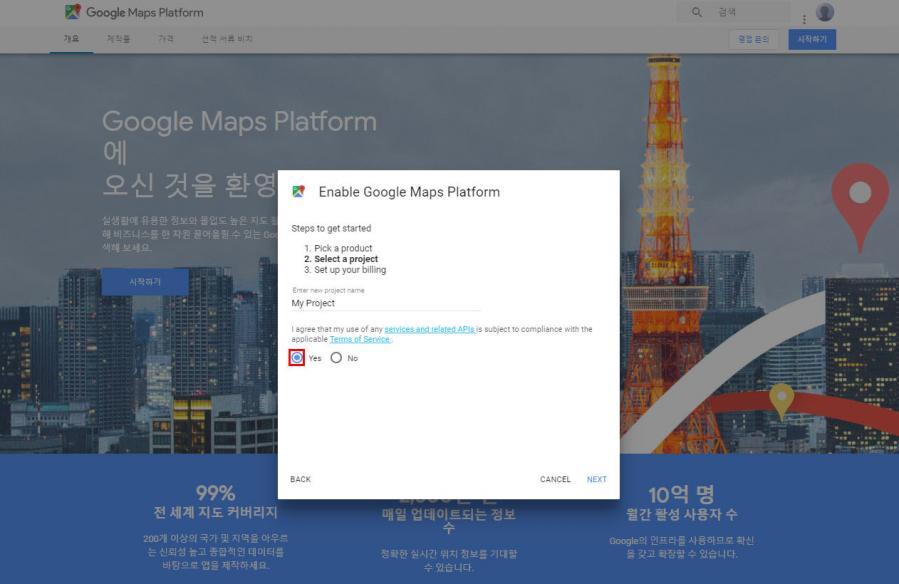Open the services and related APIs link
Screen dimensions: 899x584
(x=430, y=329)
